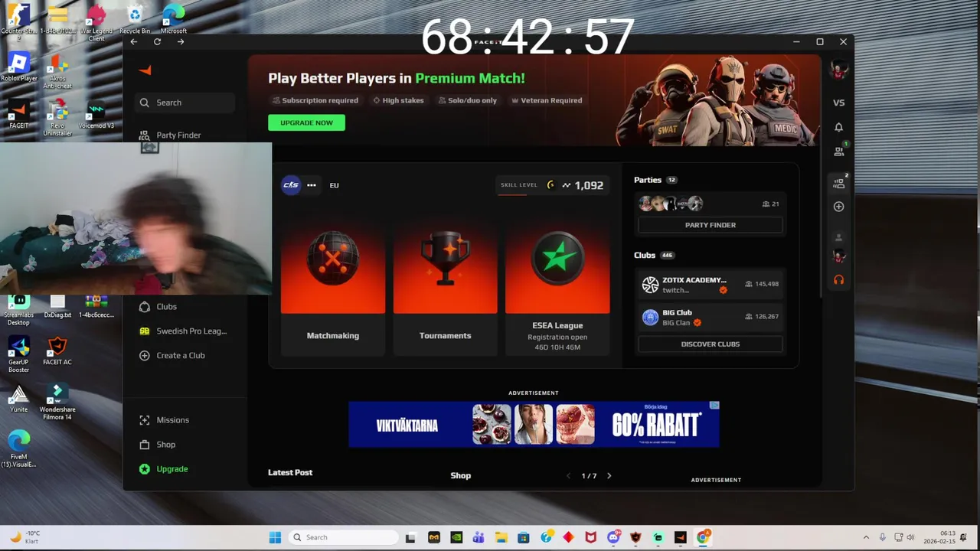Click the Viktväktarna advertisement banner

pyautogui.click(x=534, y=424)
